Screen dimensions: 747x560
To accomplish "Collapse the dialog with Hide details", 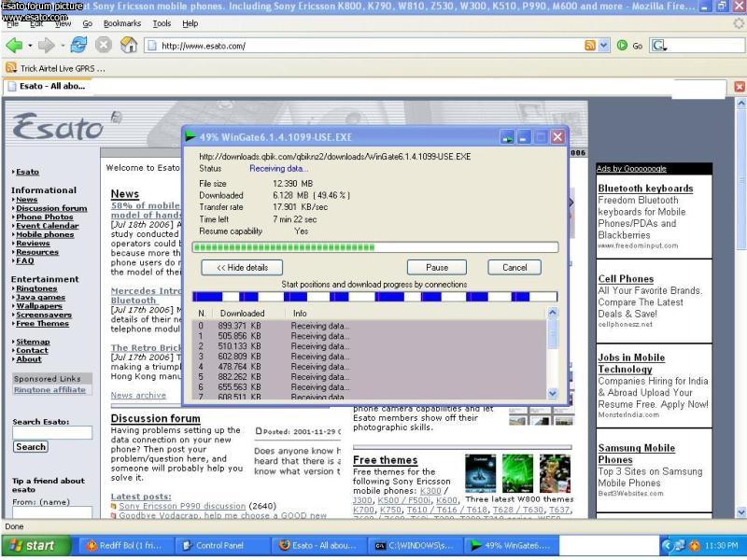I will coord(242,268).
